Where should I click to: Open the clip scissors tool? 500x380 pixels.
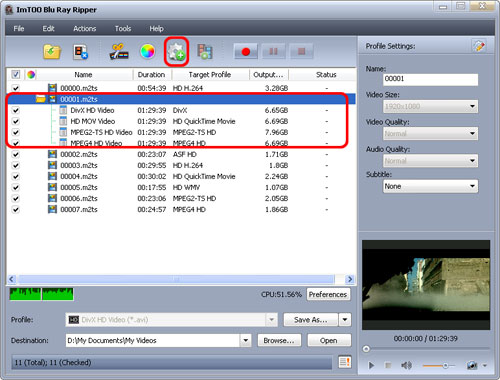(119, 52)
